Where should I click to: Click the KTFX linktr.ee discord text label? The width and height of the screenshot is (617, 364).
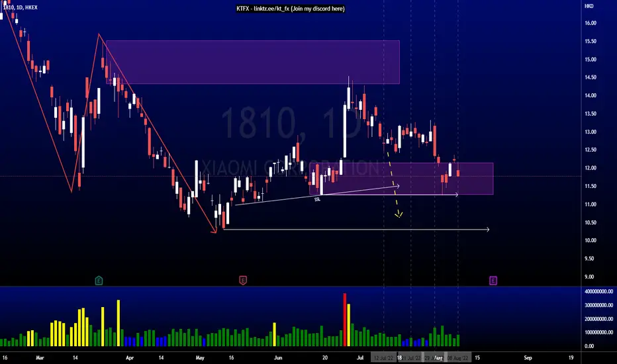tap(291, 9)
